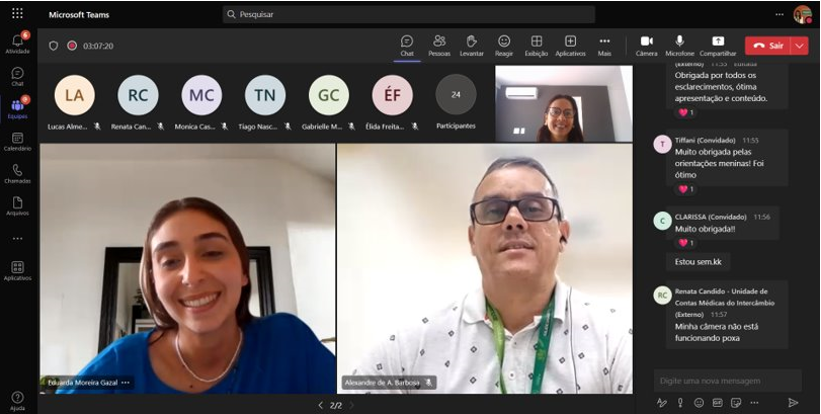
Task: Click the Pesquisar search box
Action: 408,14
